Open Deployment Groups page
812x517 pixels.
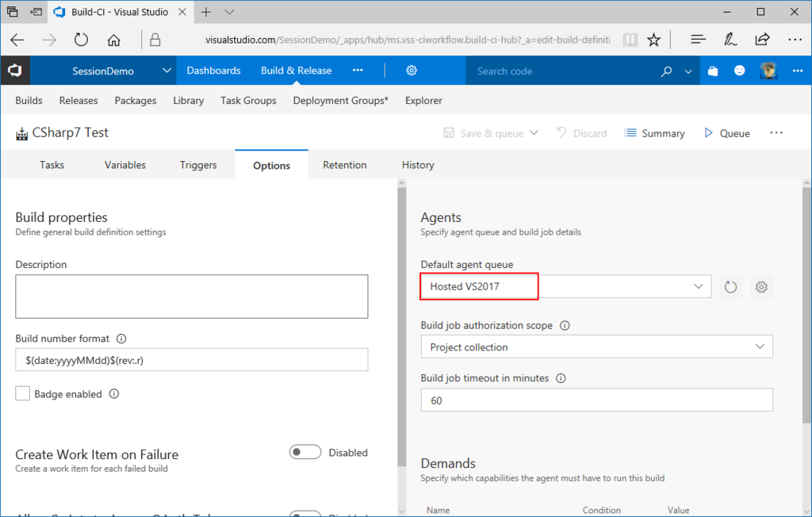point(340,101)
